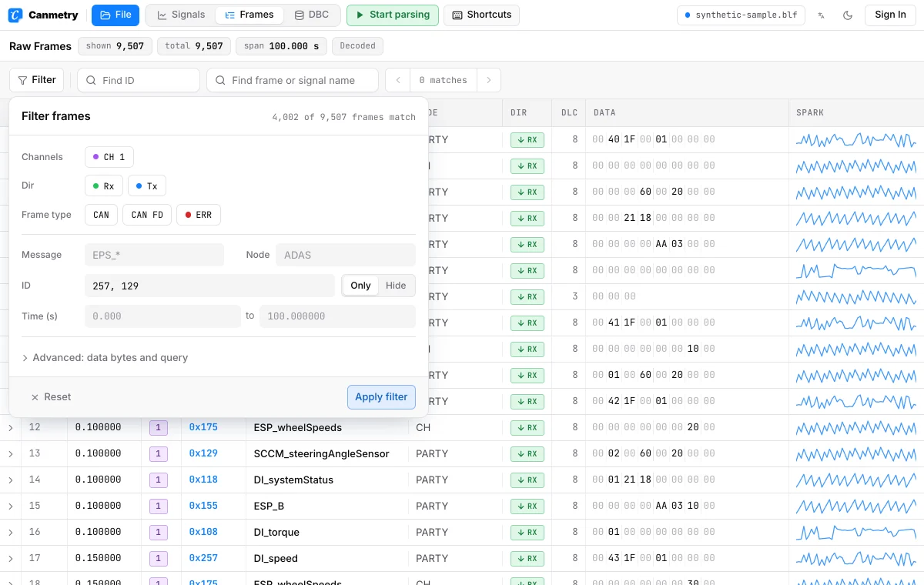Click the ID filter field with 257, 129
Screen dimensions: 924x585
coord(209,286)
